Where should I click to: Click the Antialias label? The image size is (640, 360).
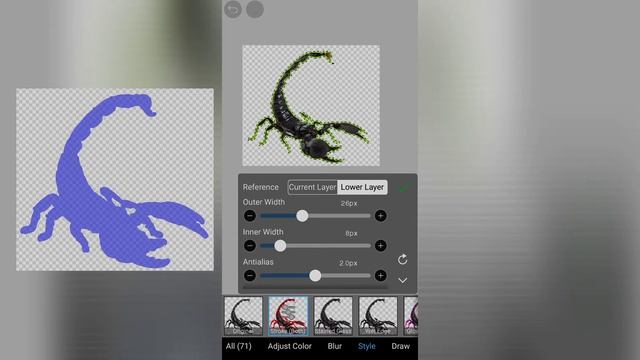(258, 262)
